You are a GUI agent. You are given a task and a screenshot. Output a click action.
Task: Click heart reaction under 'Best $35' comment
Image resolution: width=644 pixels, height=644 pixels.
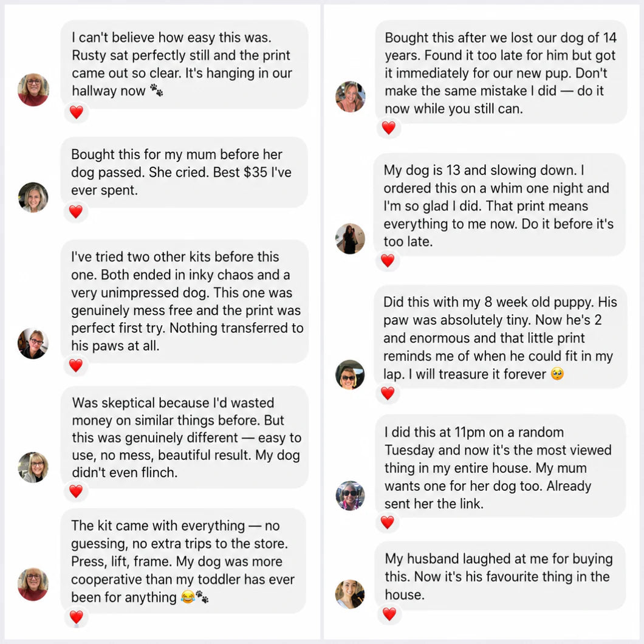tap(75, 211)
